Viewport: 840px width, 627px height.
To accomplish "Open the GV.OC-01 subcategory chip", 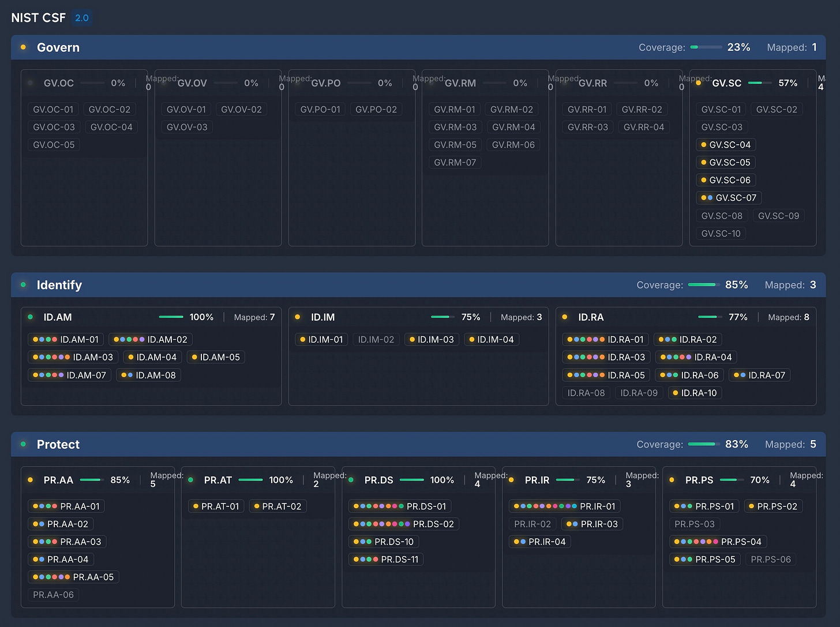I will 53,110.
